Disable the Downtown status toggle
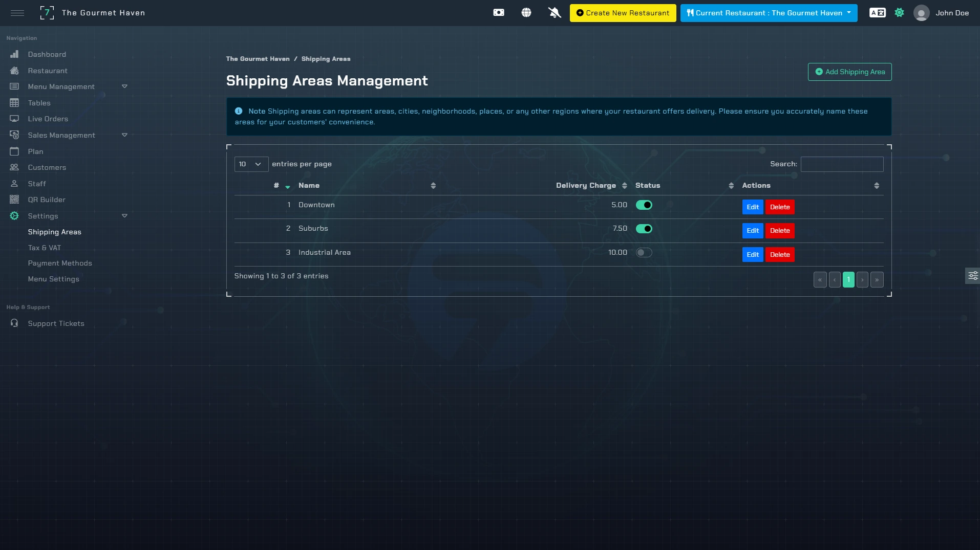Viewport: 980px width, 550px height. click(644, 205)
